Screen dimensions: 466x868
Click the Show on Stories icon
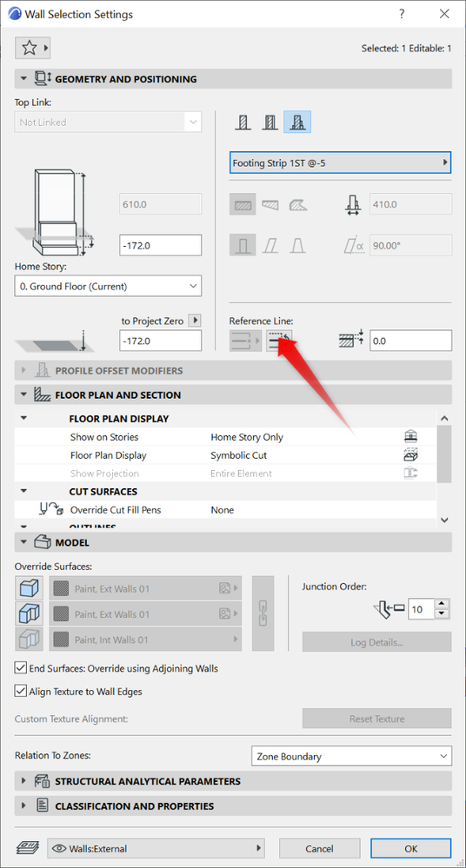410,437
